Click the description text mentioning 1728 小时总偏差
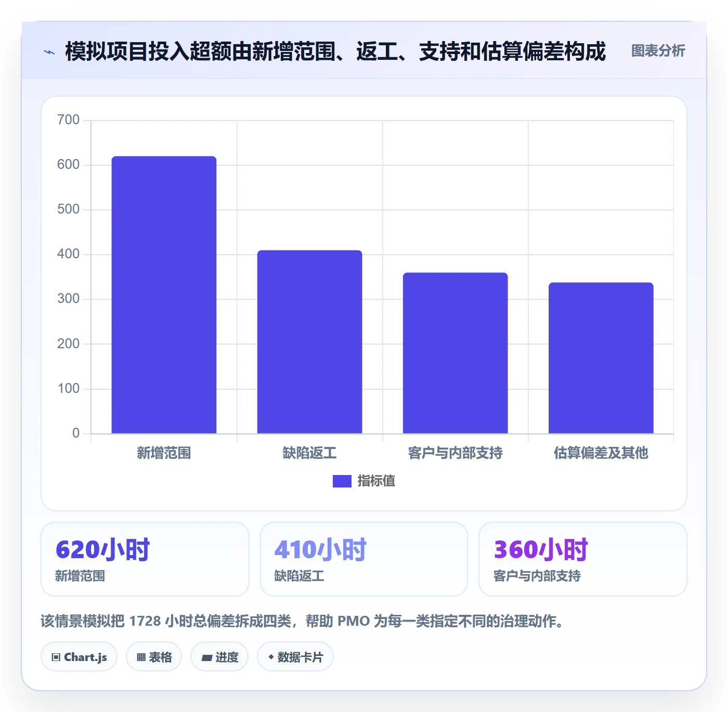Image resolution: width=728 pixels, height=712 pixels. (x=304, y=621)
